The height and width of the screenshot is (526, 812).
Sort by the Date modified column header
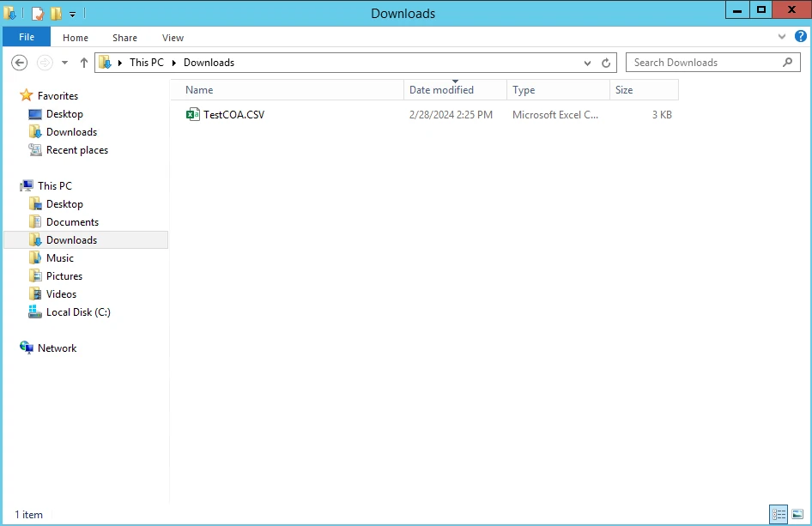pos(455,89)
